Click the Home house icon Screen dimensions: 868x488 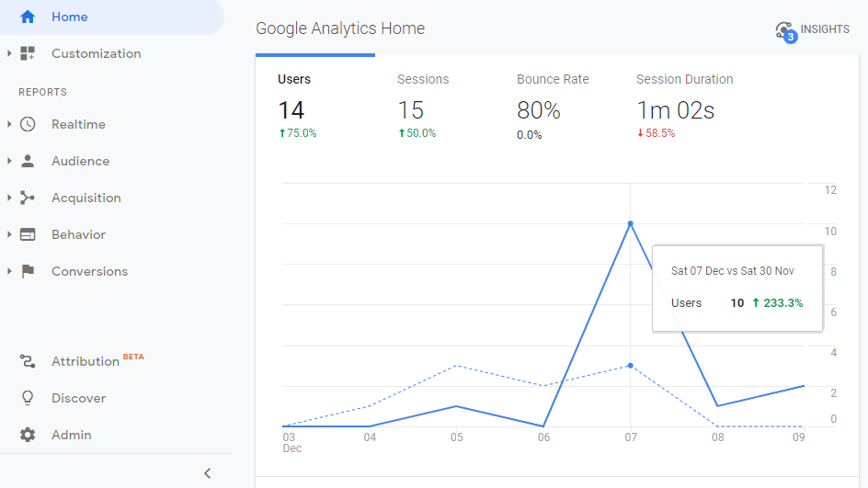pos(28,17)
